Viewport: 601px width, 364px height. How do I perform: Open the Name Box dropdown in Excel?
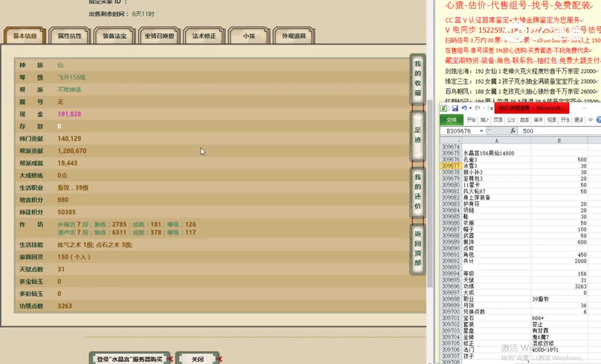point(481,131)
